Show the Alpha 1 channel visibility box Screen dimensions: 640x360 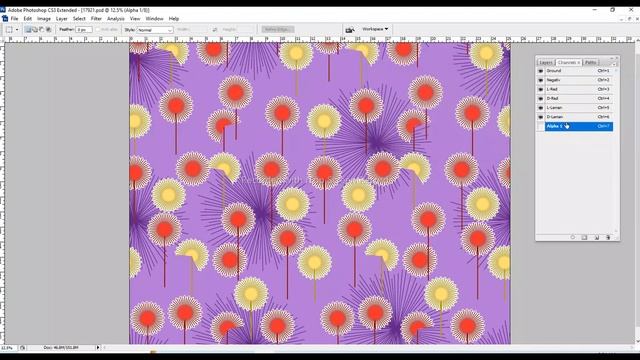pyautogui.click(x=541, y=127)
